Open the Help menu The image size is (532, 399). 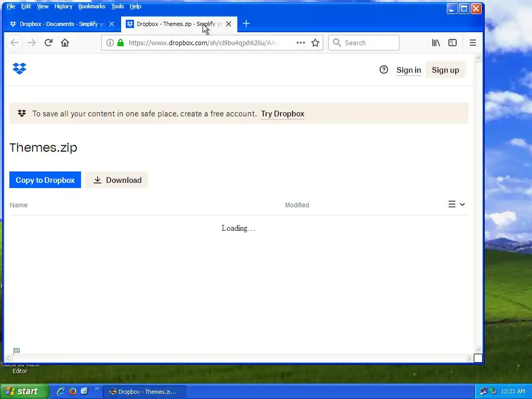click(135, 6)
